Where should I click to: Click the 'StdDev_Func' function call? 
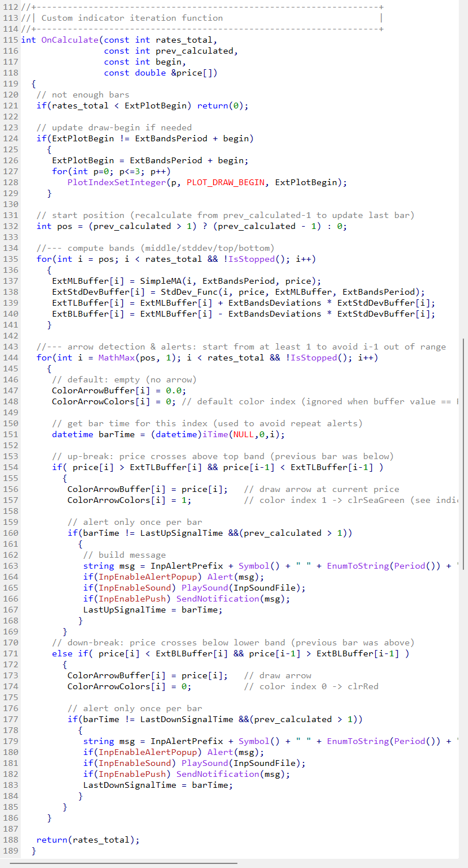click(x=189, y=292)
